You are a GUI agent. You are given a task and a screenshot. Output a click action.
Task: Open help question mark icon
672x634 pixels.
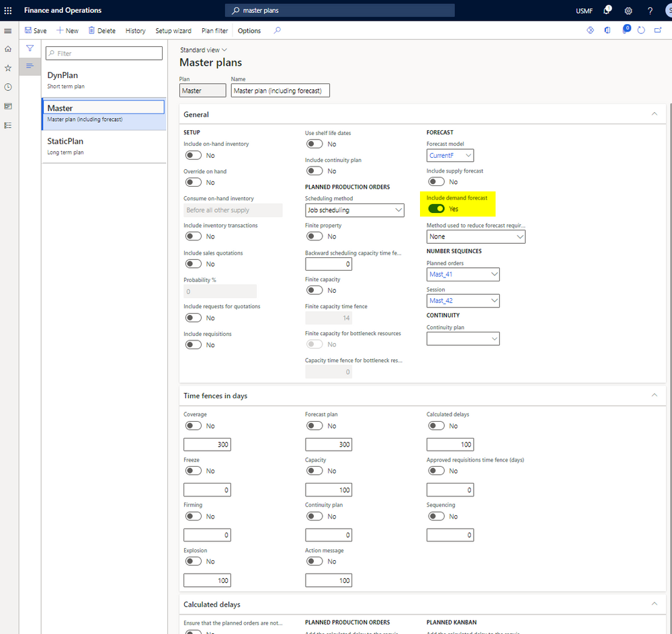[x=650, y=11]
